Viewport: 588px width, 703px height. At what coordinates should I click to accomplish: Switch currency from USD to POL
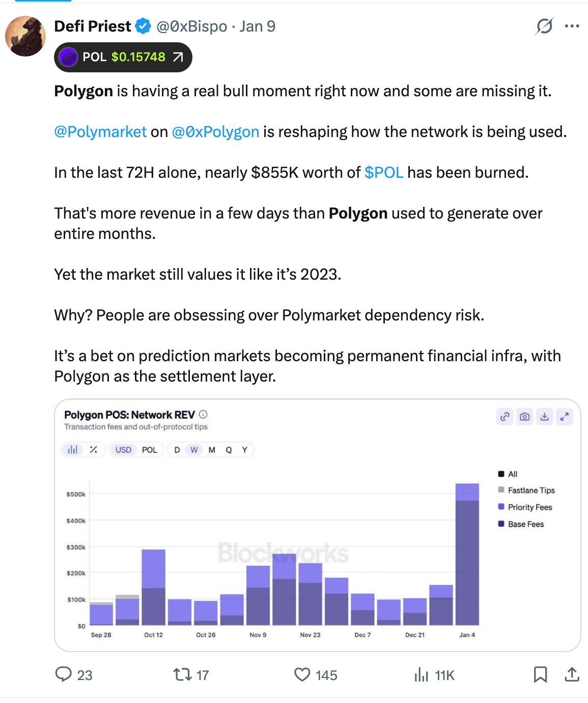pyautogui.click(x=149, y=449)
